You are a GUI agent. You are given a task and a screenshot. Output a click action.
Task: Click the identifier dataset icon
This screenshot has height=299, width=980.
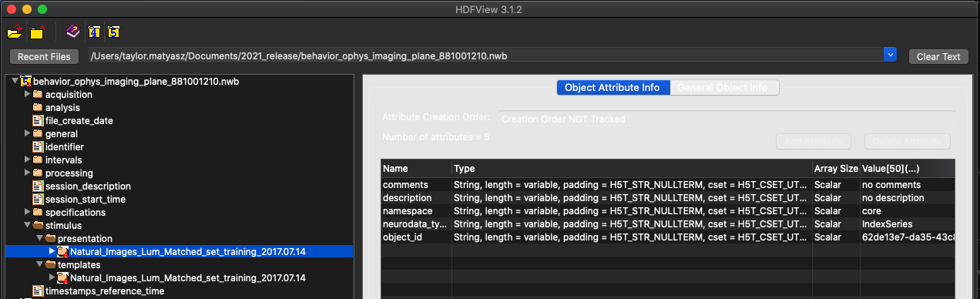click(x=38, y=146)
